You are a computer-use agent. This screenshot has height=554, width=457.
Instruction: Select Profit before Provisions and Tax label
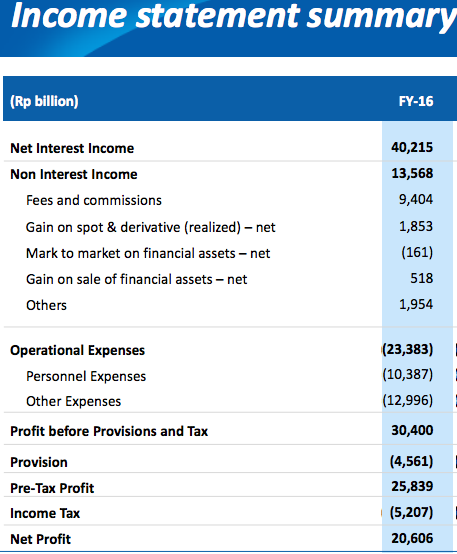coord(109,431)
